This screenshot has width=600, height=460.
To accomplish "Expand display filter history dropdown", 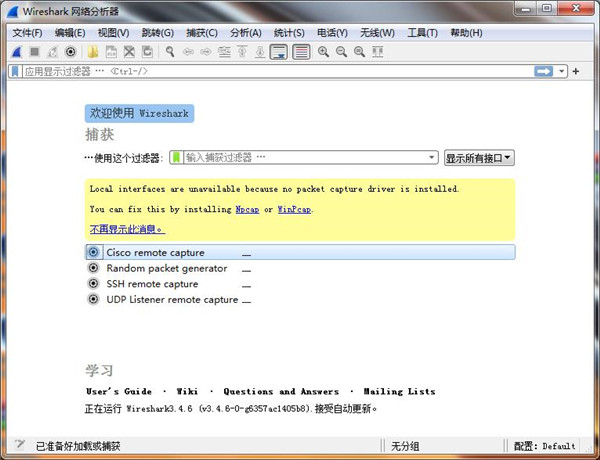I will pos(561,71).
